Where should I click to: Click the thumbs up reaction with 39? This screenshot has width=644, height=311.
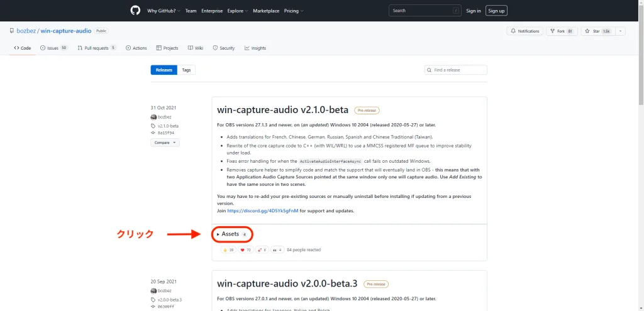click(x=228, y=249)
